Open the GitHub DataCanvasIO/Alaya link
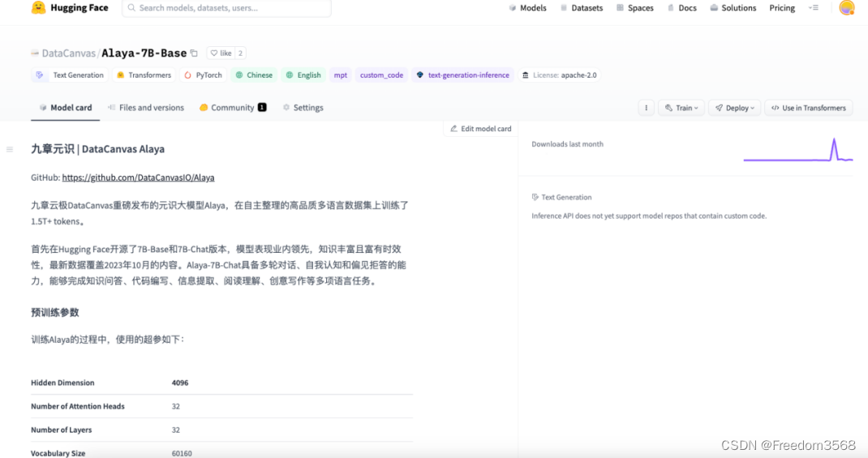868x458 pixels. (138, 178)
